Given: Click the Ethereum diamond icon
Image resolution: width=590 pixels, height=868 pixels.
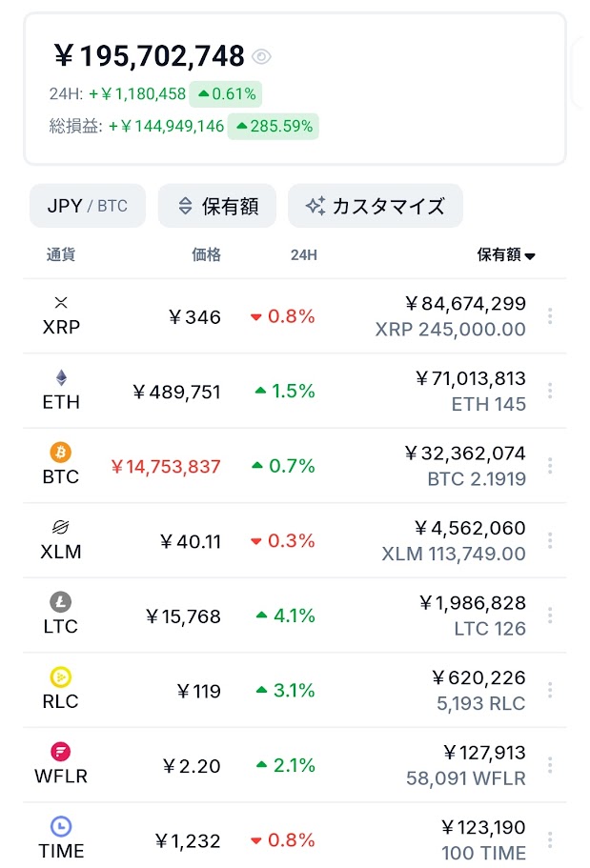Looking at the screenshot, I should click(x=61, y=377).
